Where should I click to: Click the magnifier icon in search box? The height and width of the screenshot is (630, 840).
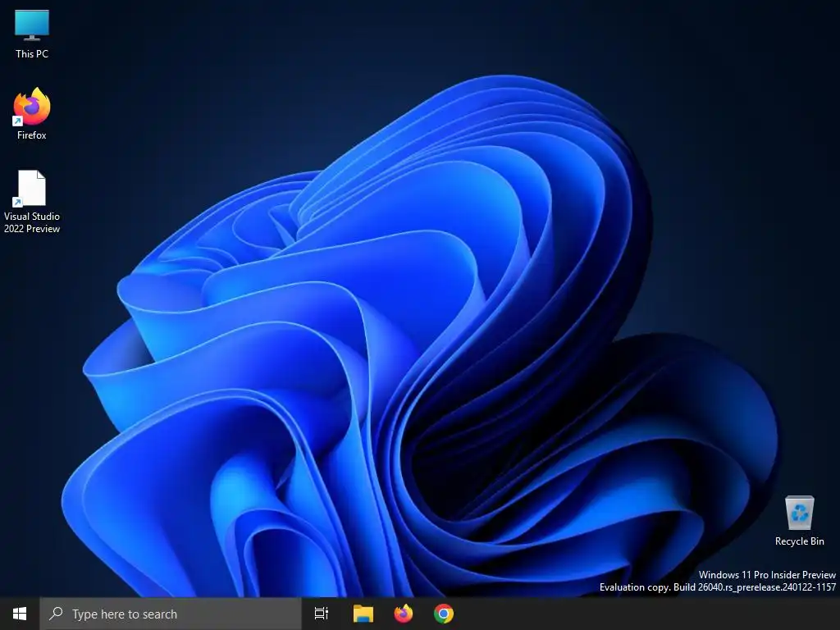click(56, 614)
